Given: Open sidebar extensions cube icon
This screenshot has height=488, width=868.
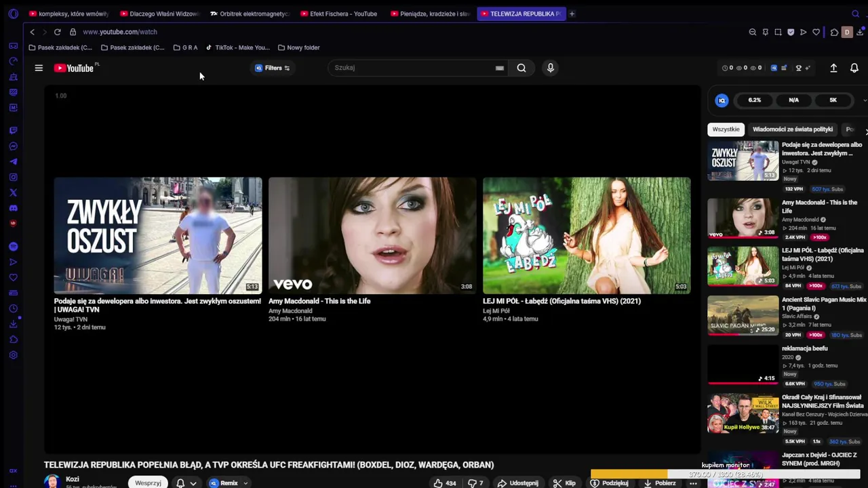Looking at the screenshot, I should click(x=13, y=340).
